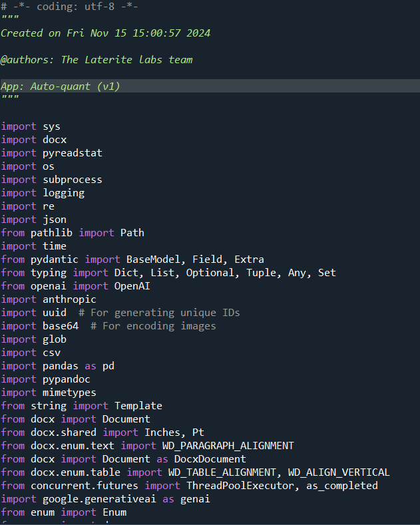Click 'Inches' in the docx.shared import
This screenshot has height=525, width=420.
[162, 433]
